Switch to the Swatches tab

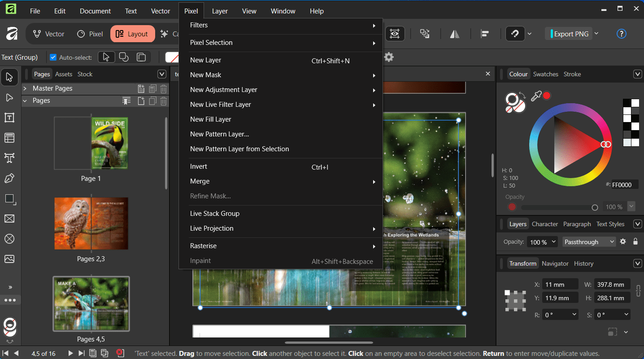click(545, 74)
